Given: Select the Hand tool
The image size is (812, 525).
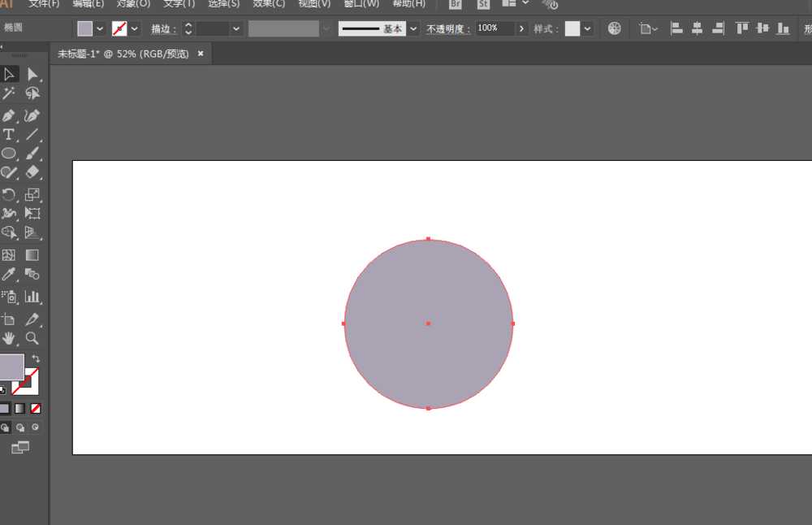Looking at the screenshot, I should tap(8, 338).
